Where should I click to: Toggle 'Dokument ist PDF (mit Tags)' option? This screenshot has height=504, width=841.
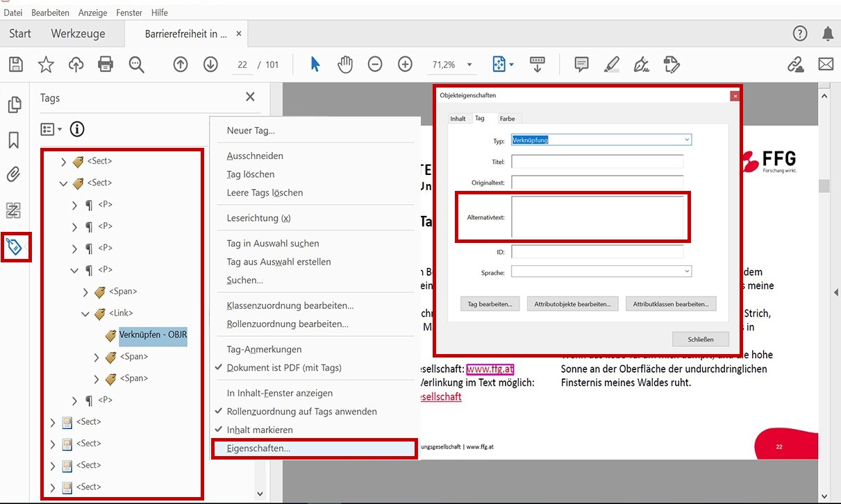click(284, 367)
